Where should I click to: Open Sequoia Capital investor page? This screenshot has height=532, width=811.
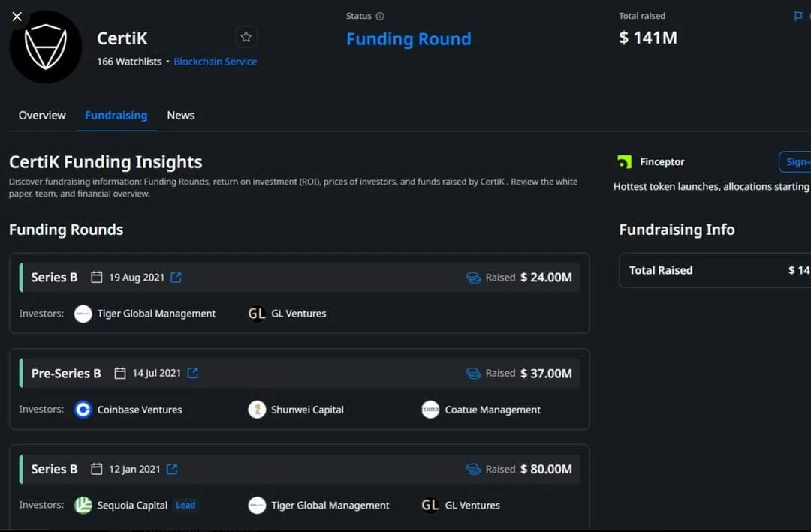pyautogui.click(x=132, y=505)
